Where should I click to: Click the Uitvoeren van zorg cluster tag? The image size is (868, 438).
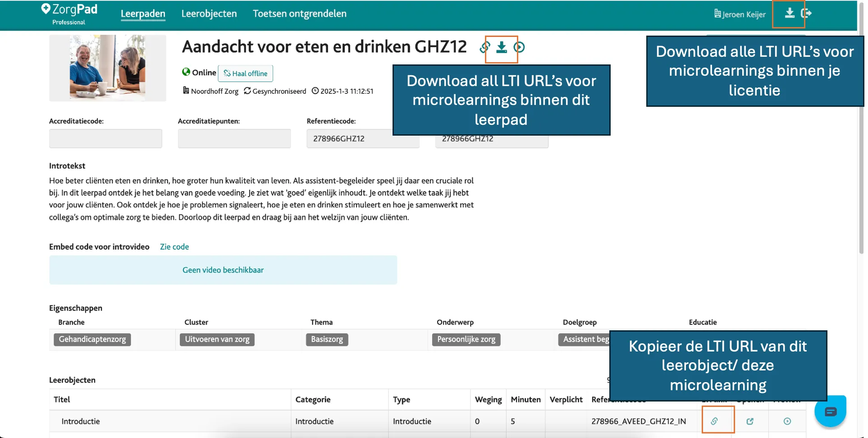[217, 339]
